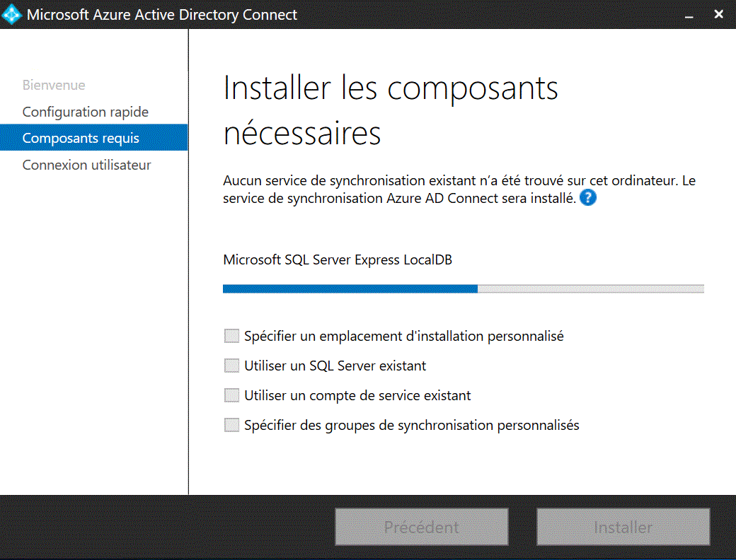This screenshot has height=560, width=736.
Task: Check Spécifier un emplacement d'installation personnalisé
Action: point(231,336)
